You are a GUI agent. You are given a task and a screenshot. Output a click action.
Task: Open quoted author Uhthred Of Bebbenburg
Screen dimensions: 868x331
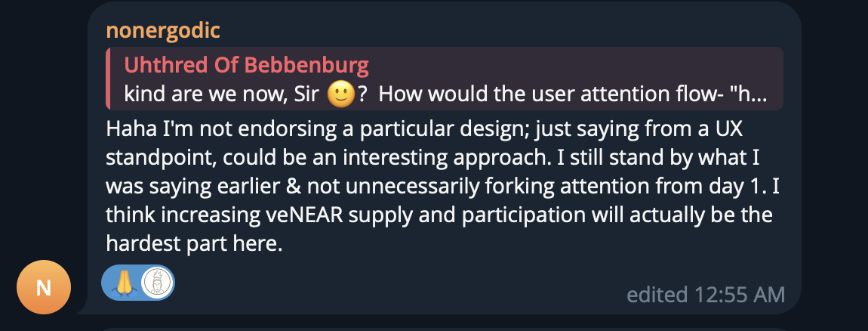click(x=246, y=65)
